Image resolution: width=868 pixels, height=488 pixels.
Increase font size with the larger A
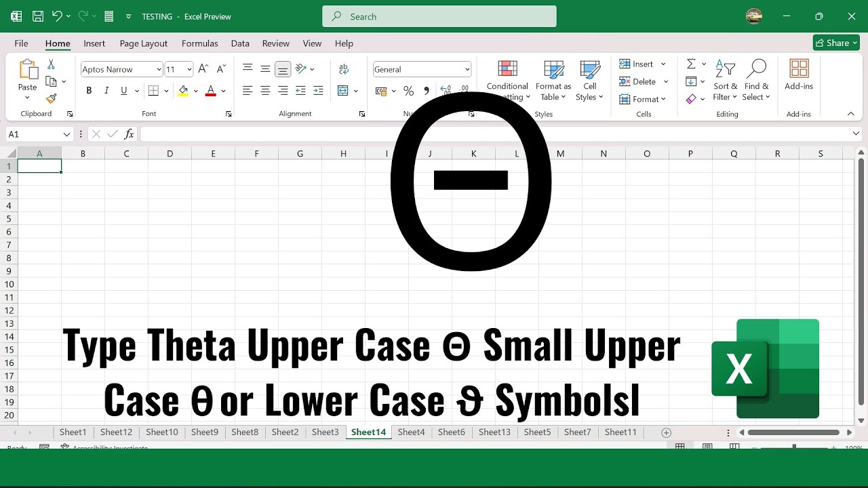203,69
